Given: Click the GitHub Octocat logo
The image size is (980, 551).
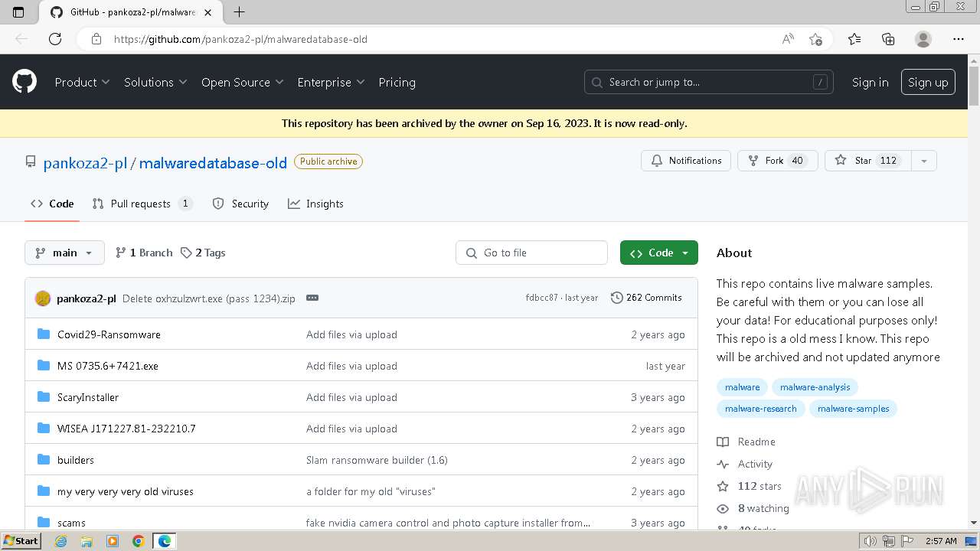Looking at the screenshot, I should tap(24, 81).
